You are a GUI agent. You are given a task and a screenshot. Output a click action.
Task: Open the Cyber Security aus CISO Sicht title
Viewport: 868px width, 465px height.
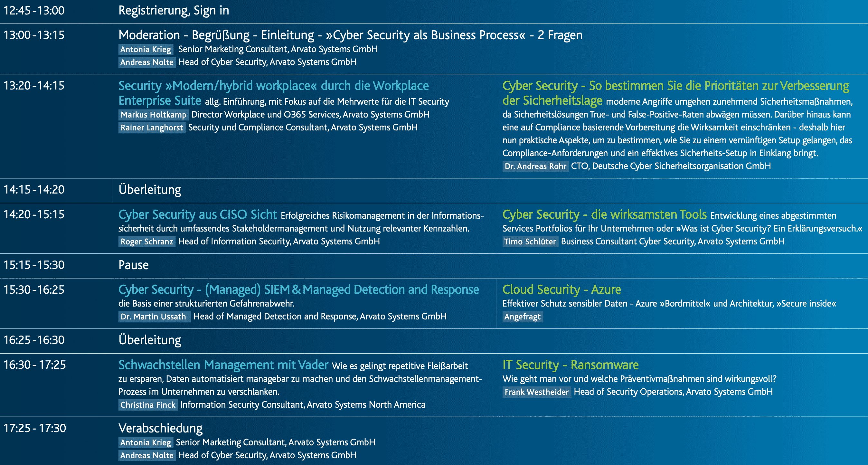pyautogui.click(x=198, y=214)
